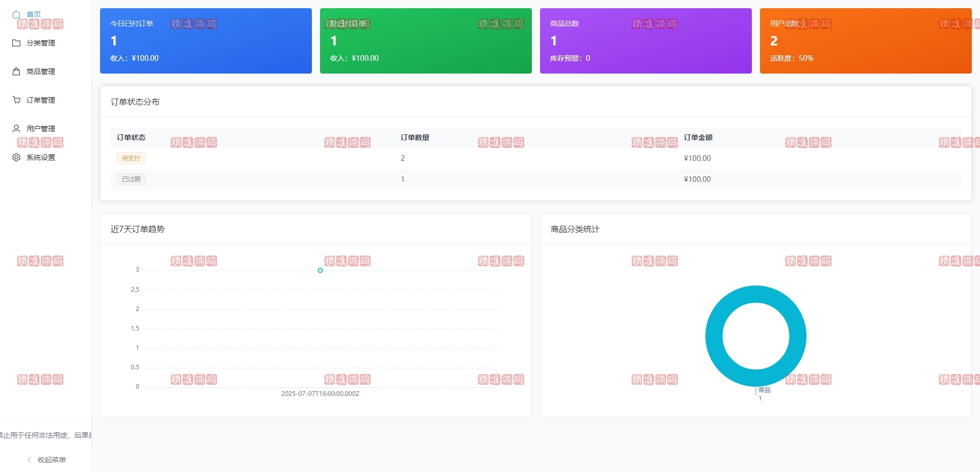Click 库存预警: 0 text on purple card
The width and height of the screenshot is (980, 472).
tap(570, 58)
